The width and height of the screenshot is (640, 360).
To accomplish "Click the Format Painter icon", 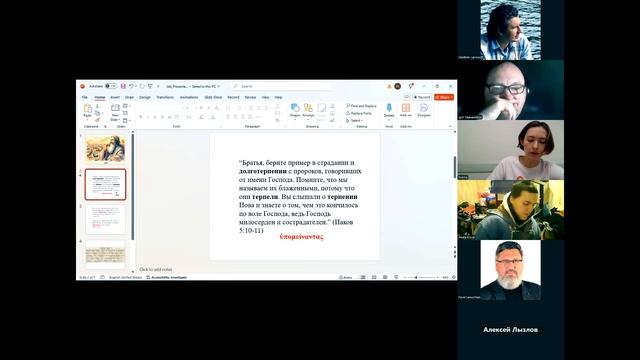I will [97, 120].
